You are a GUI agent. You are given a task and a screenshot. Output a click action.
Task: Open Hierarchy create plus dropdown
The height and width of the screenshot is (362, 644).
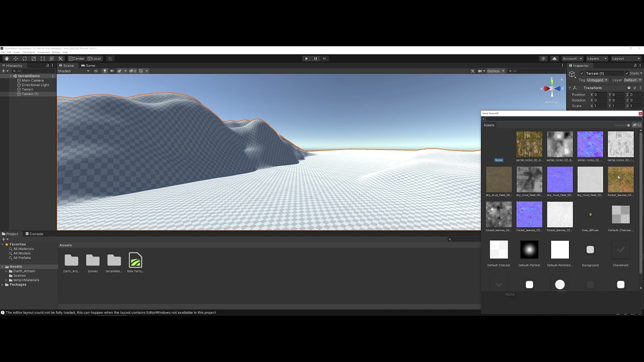pos(5,71)
